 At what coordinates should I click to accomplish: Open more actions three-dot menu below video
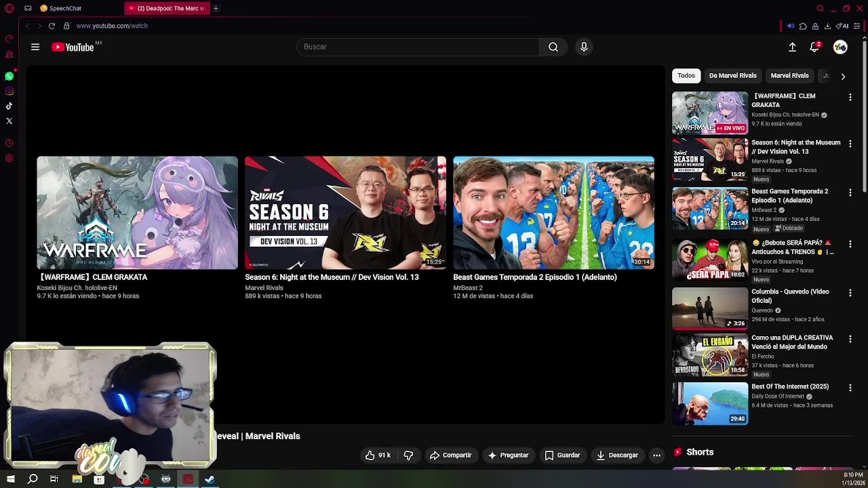pyautogui.click(x=656, y=455)
